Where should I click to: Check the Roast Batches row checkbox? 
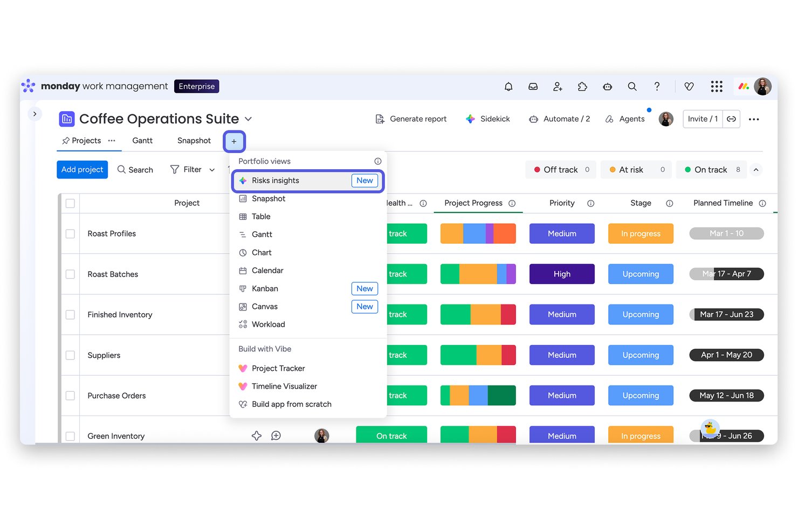click(x=70, y=274)
